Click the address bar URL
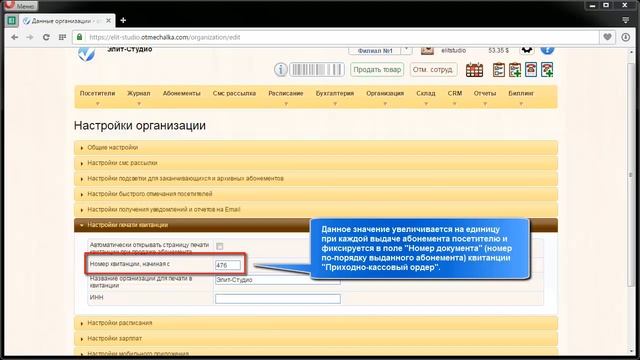This screenshot has height=360, width=640. pyautogui.click(x=165, y=37)
